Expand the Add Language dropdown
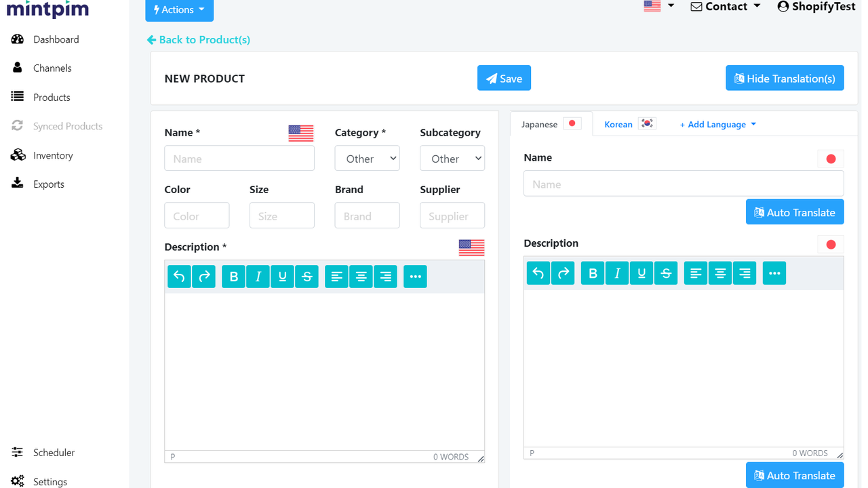 point(718,125)
